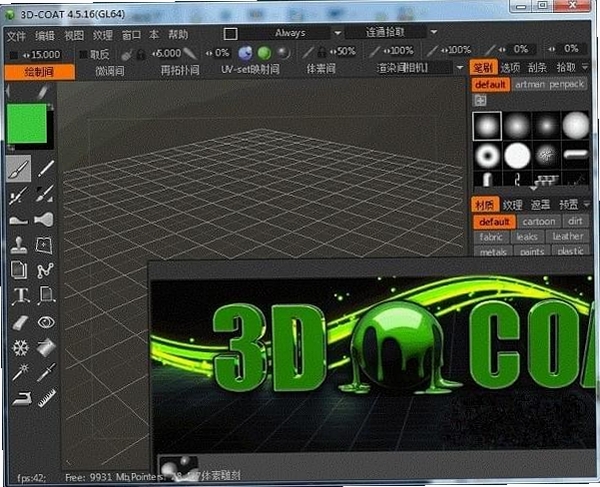
Task: Open the 纹理 menu
Action: [103, 36]
